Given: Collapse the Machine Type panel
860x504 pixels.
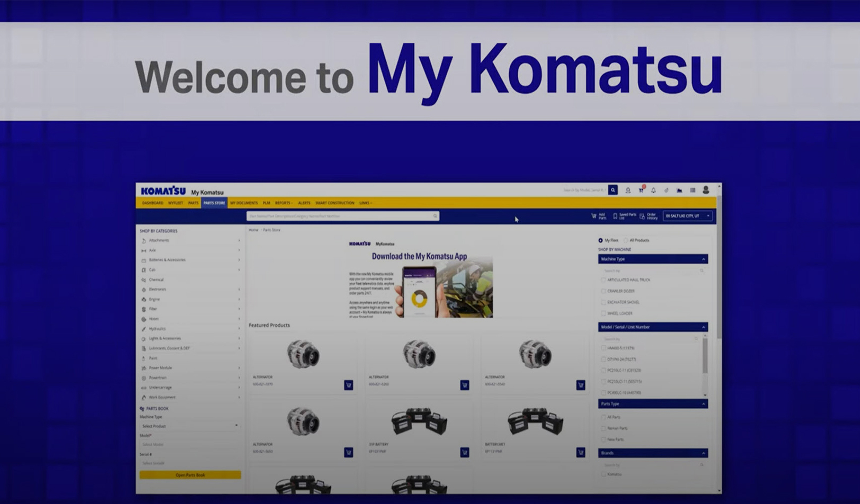Looking at the screenshot, I should [x=704, y=259].
